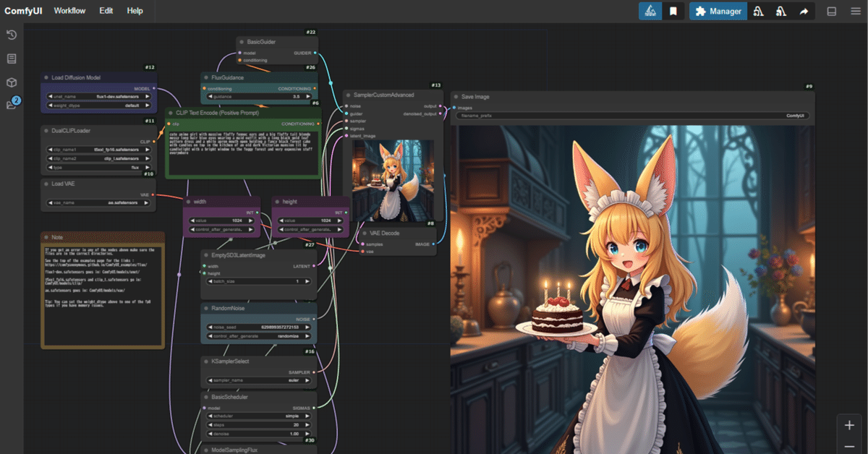Open the clip_name1 t5xxl_fp16 selector
The width and height of the screenshot is (868, 454).
100,149
